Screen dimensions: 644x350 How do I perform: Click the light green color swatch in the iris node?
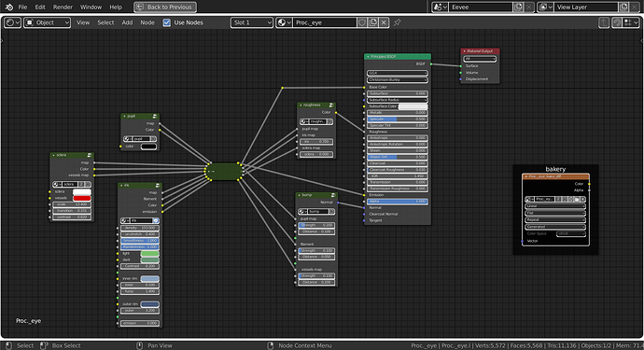(x=149, y=254)
